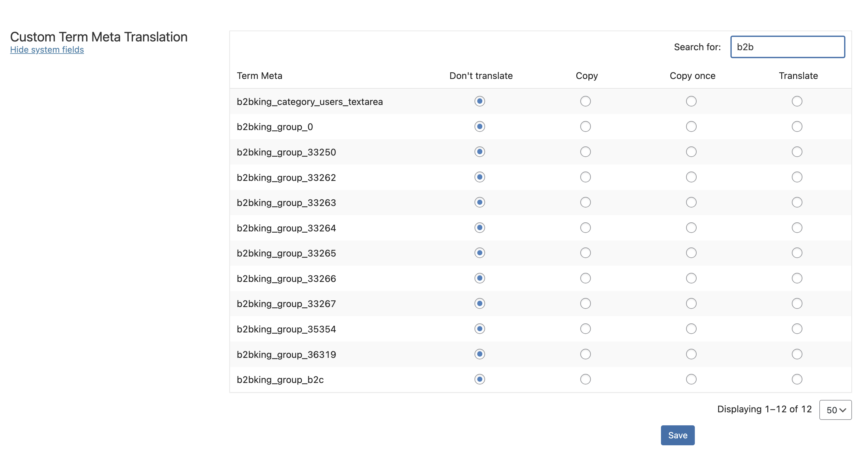Screen dimensions: 868x458
Task: Select Translate for b2bking_group_b2c
Action: pos(797,379)
